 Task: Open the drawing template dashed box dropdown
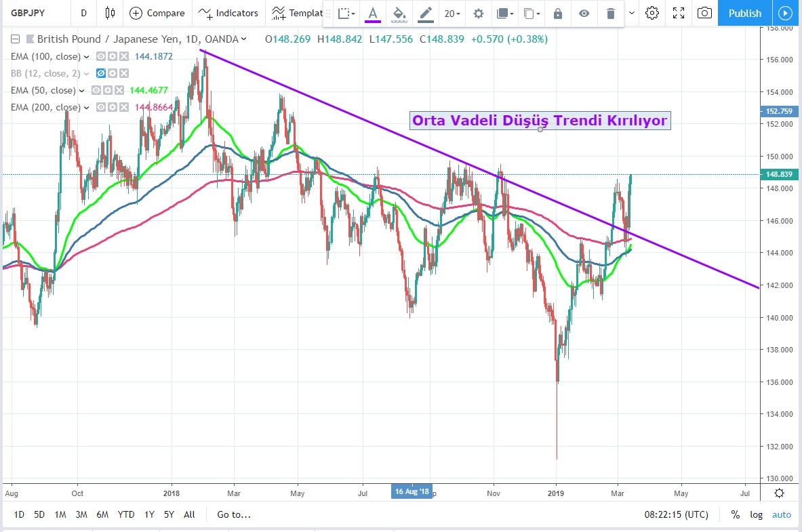pyautogui.click(x=346, y=14)
